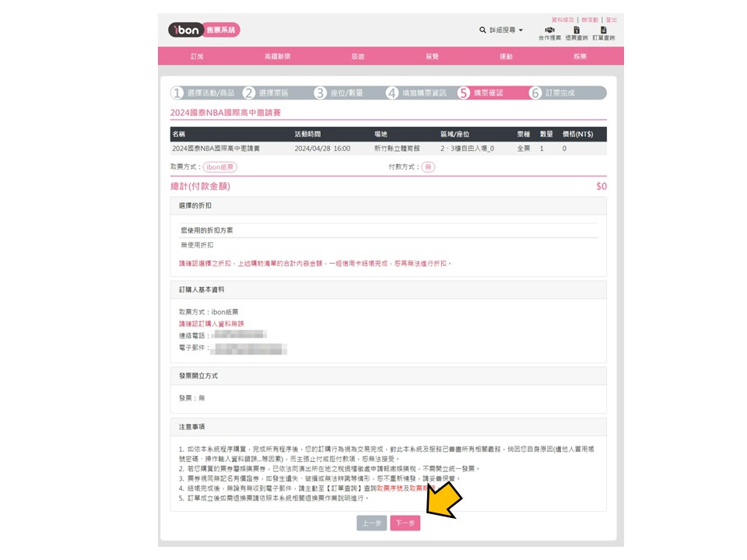Select the 展覽 menu item
This screenshot has height=560, width=747.
[432, 57]
